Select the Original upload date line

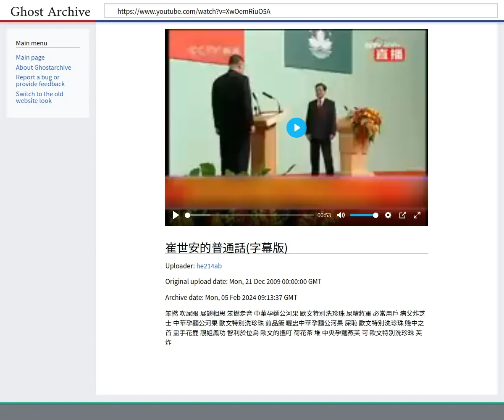pyautogui.click(x=244, y=281)
